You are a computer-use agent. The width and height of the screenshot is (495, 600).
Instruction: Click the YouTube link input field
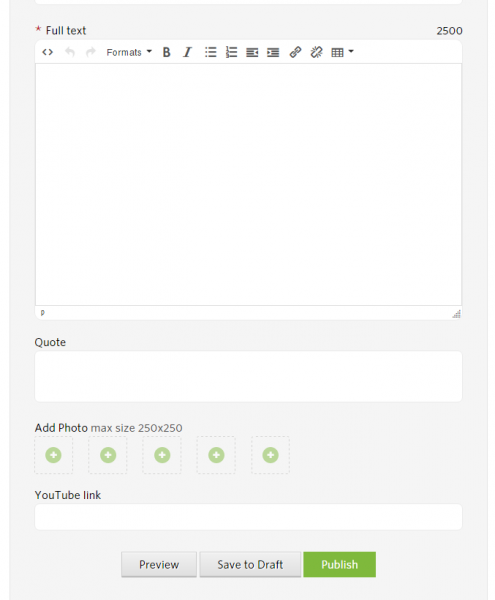tap(248, 517)
